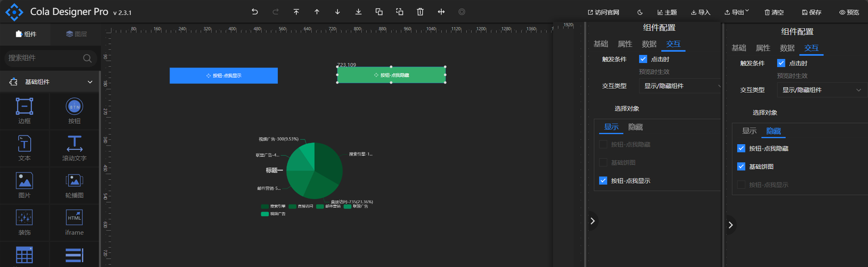Click the trash delete icon in the toolbar

point(420,12)
